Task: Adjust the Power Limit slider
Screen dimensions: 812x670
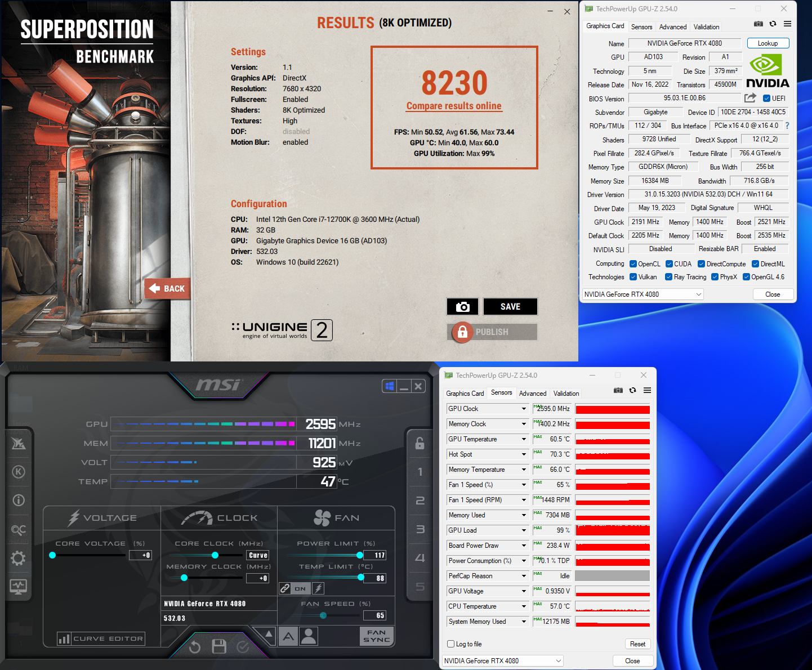Action: 360,555
